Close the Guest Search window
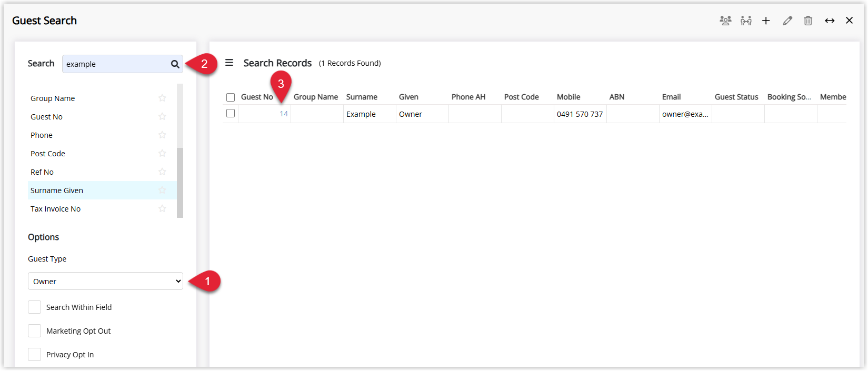The image size is (868, 371). (849, 21)
